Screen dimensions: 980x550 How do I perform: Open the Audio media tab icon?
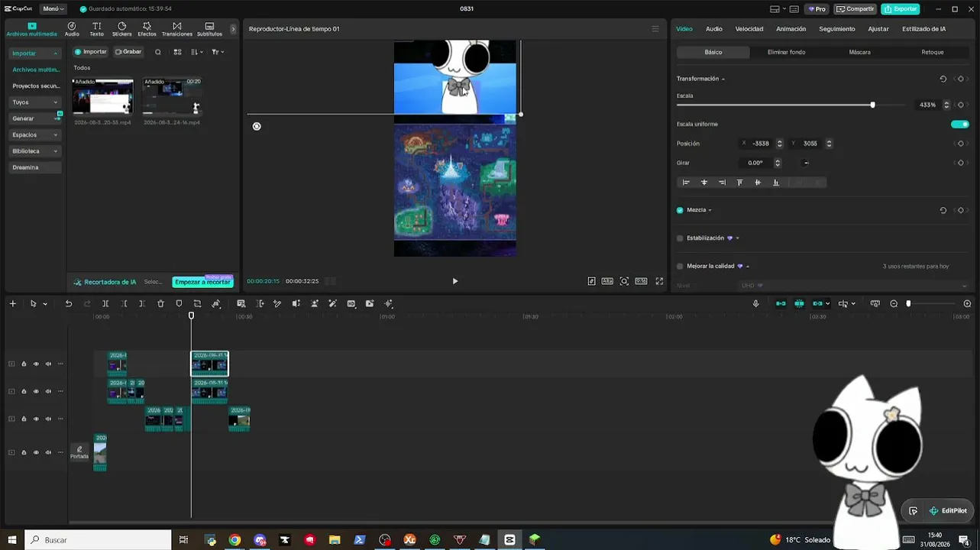coord(72,29)
